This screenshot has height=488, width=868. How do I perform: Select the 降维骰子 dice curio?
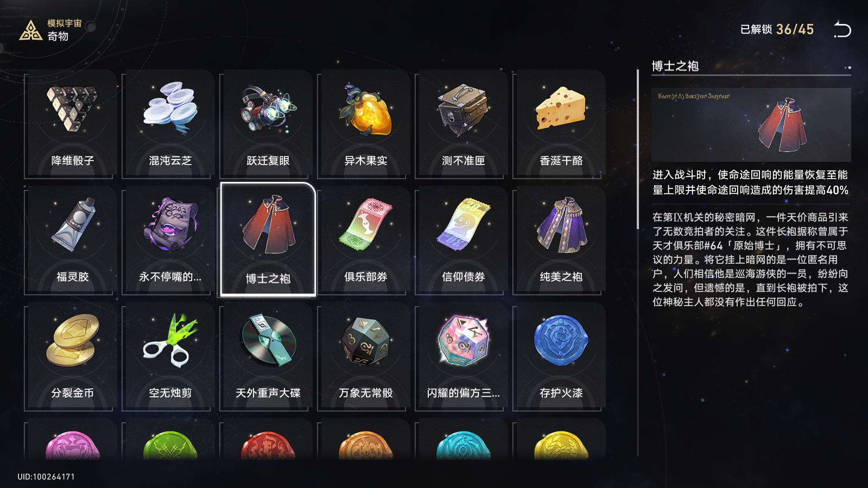point(71,124)
